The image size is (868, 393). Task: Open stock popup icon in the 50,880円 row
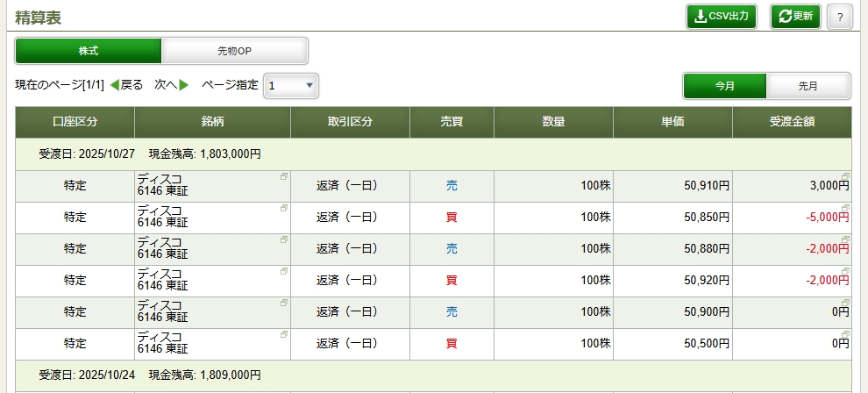click(283, 240)
